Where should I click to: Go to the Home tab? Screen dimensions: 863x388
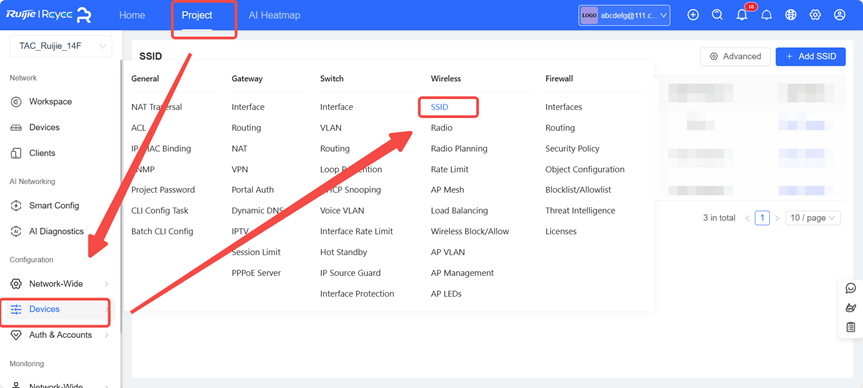pyautogui.click(x=132, y=15)
